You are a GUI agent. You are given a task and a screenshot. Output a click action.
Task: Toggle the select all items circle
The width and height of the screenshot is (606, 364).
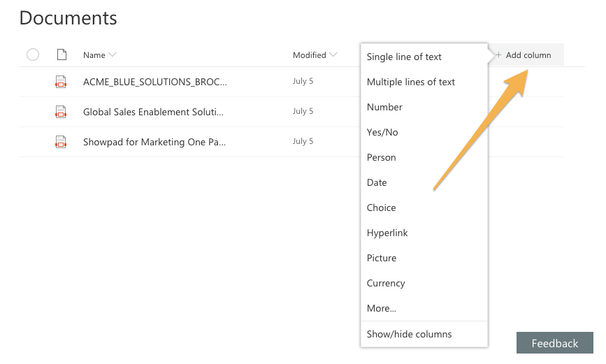[33, 54]
